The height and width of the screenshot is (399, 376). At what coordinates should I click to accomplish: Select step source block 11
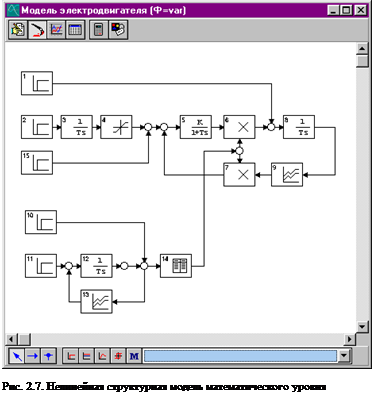[41, 266]
